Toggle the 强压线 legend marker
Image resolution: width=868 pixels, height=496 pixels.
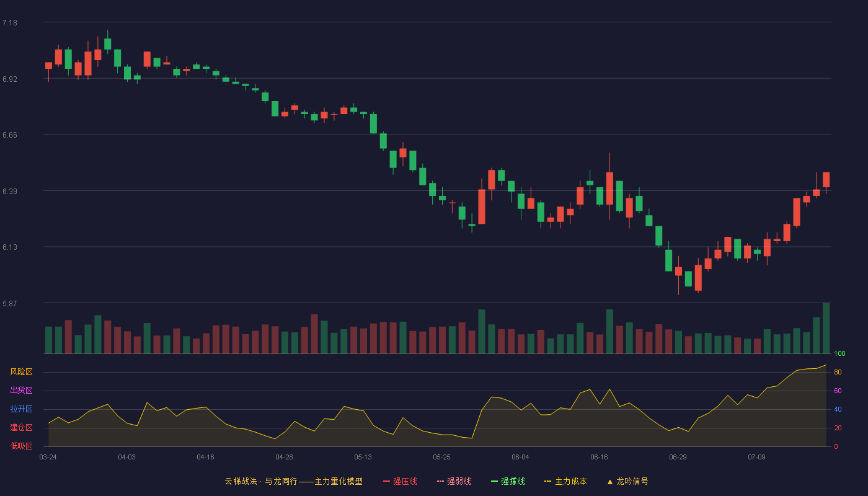[x=387, y=481]
